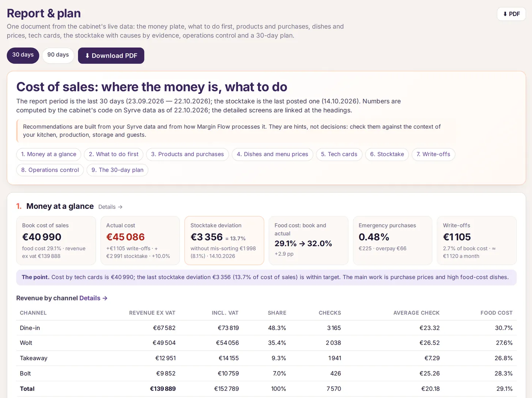Click the AVERAGE CHECK column header

pos(416,313)
